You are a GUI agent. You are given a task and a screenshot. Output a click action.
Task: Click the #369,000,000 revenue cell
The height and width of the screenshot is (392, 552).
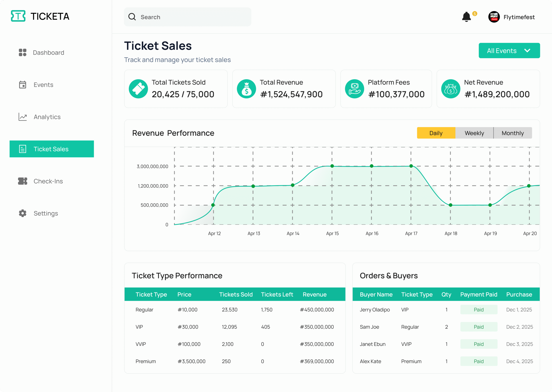click(317, 361)
